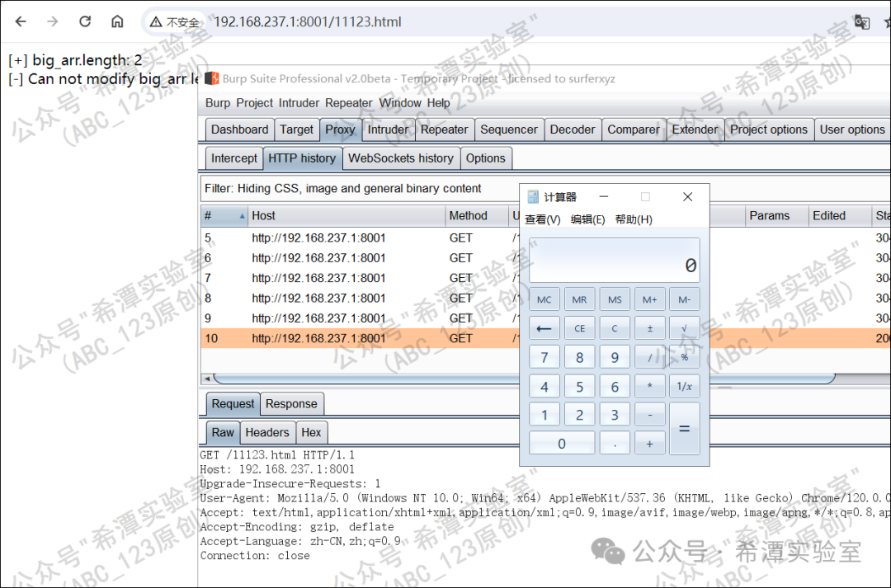Select the Hex view tab

click(x=311, y=432)
